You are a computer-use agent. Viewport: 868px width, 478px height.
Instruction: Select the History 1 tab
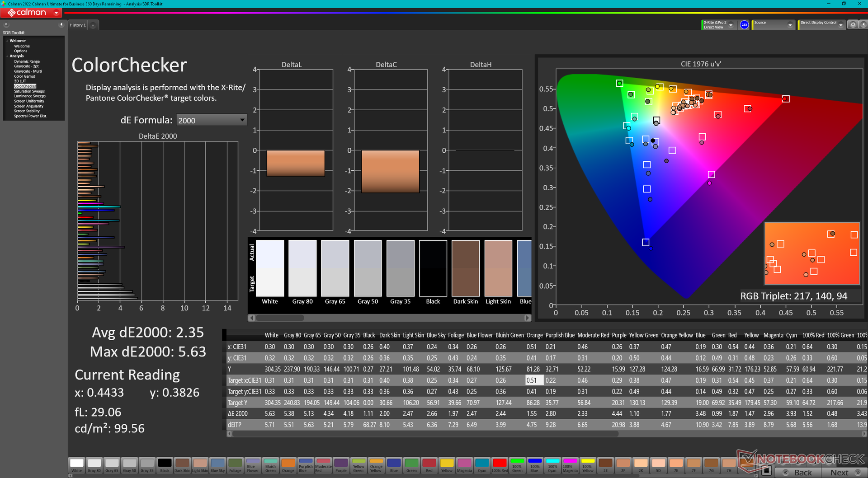click(78, 25)
